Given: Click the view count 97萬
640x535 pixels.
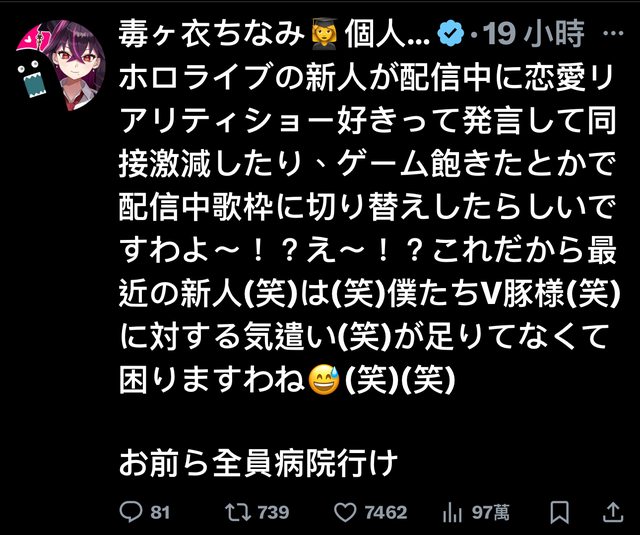Looking at the screenshot, I should pyautogui.click(x=490, y=512).
